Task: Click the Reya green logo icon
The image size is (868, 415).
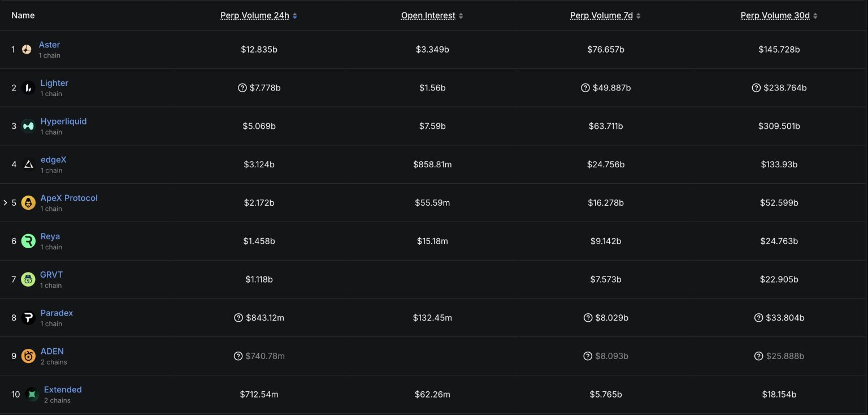Action: coord(28,241)
